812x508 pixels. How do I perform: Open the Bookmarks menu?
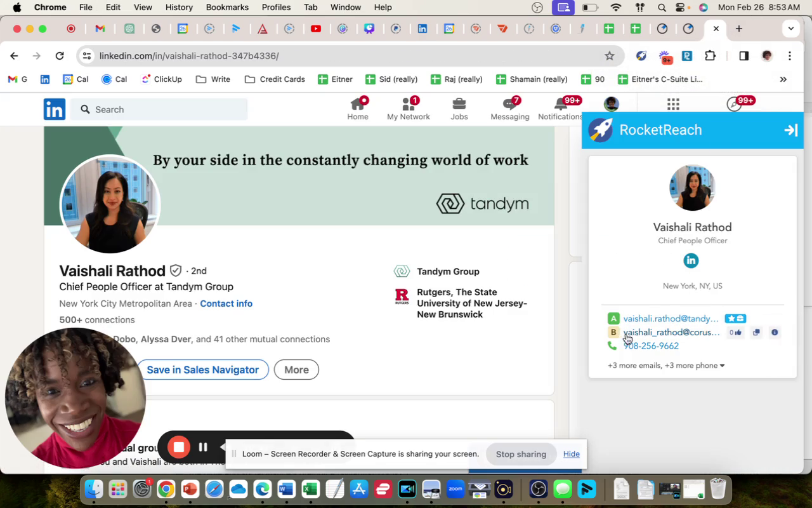coord(227,8)
